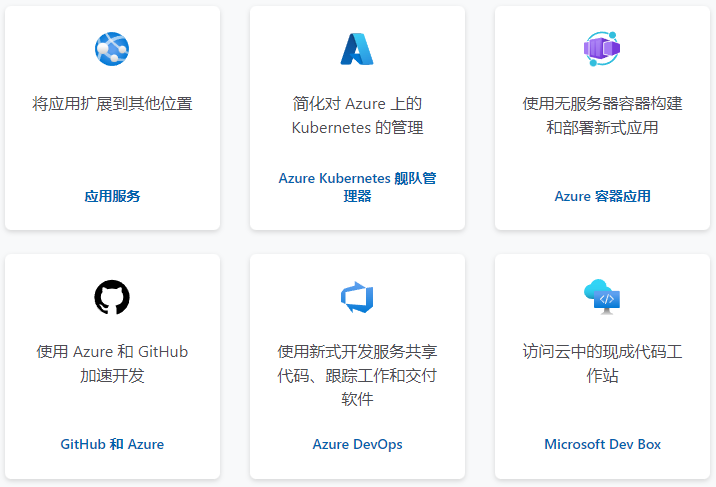Image resolution: width=716 pixels, height=487 pixels.
Task: Open the Azure Kubernetes 舰队管理器 link
Action: [x=357, y=187]
